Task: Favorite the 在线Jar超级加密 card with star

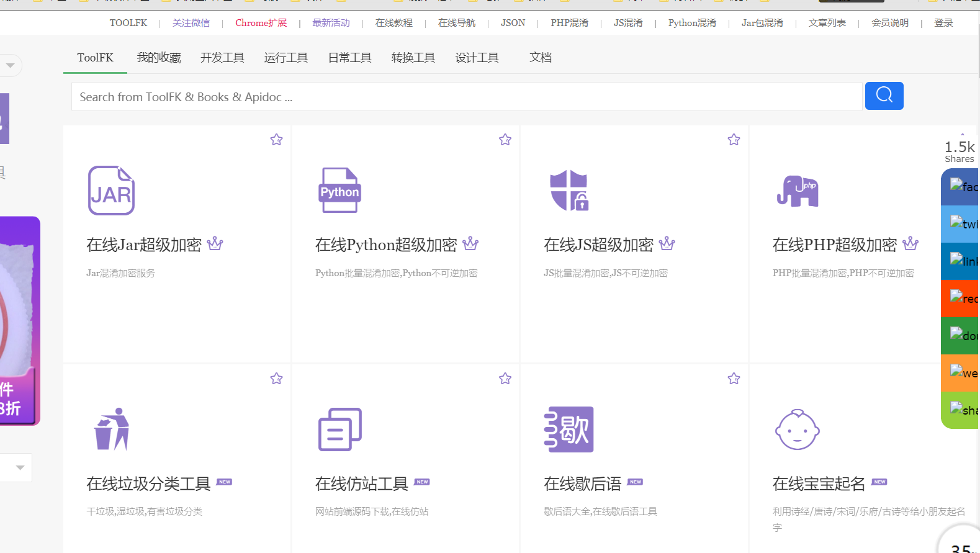Action: (276, 140)
